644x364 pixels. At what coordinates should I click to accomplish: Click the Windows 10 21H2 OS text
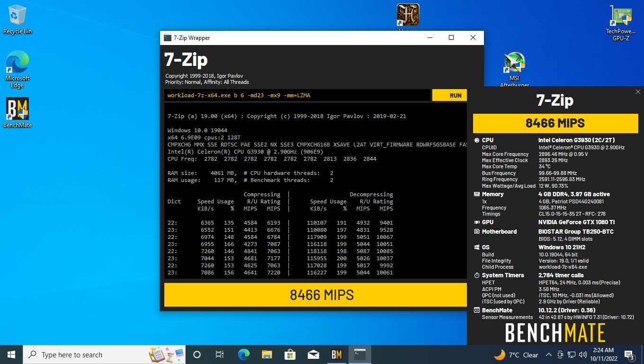(562, 247)
